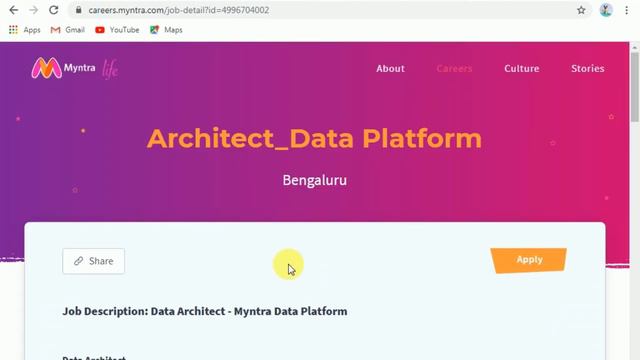
Task: Go to the About nav item
Action: [x=390, y=69]
